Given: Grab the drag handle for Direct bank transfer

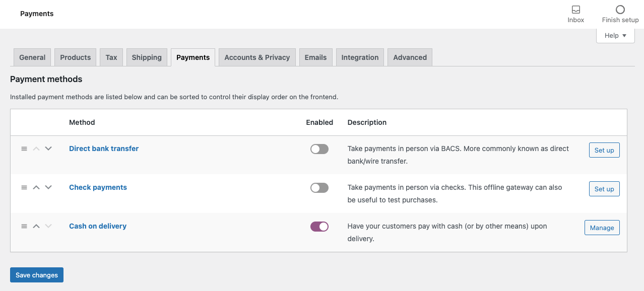Looking at the screenshot, I should [24, 149].
